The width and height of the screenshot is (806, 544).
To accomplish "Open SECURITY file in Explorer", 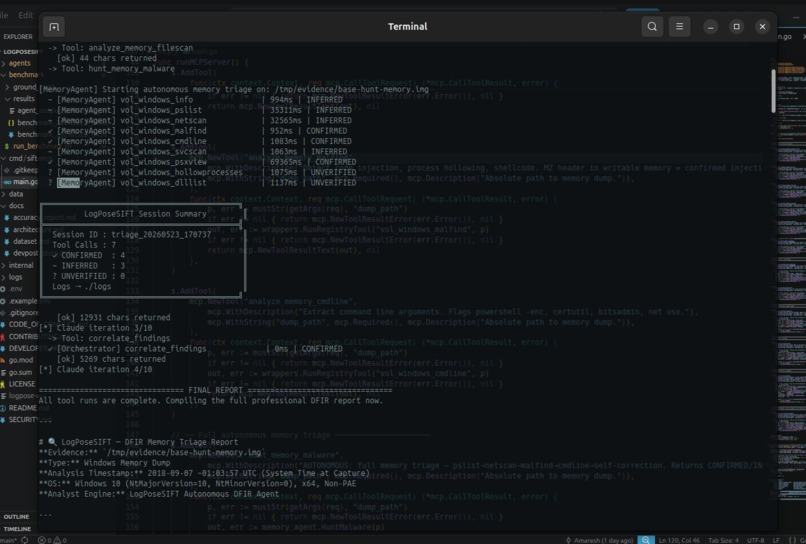I will click(20, 420).
